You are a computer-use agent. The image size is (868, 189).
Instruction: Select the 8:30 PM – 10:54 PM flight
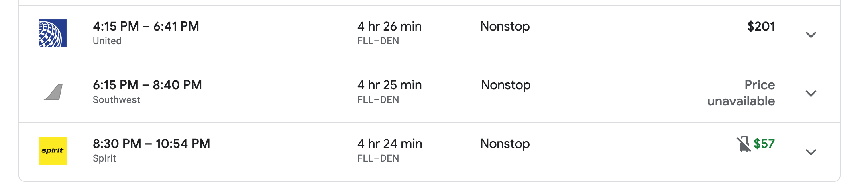151,144
